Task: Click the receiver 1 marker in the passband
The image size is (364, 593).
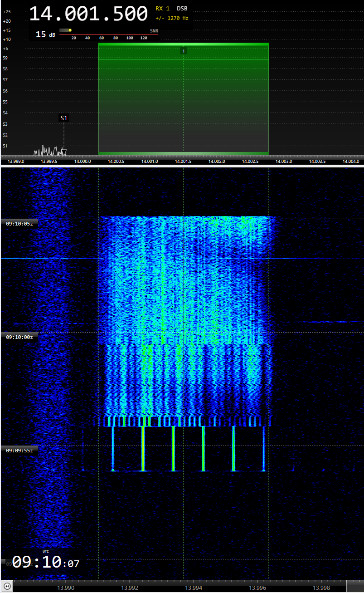Action: pos(184,51)
